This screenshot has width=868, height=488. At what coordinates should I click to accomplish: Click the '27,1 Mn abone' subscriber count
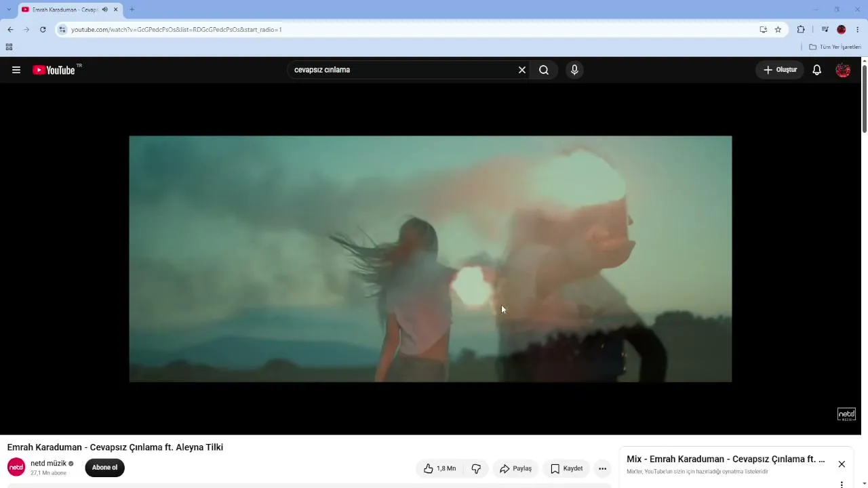pos(48,473)
